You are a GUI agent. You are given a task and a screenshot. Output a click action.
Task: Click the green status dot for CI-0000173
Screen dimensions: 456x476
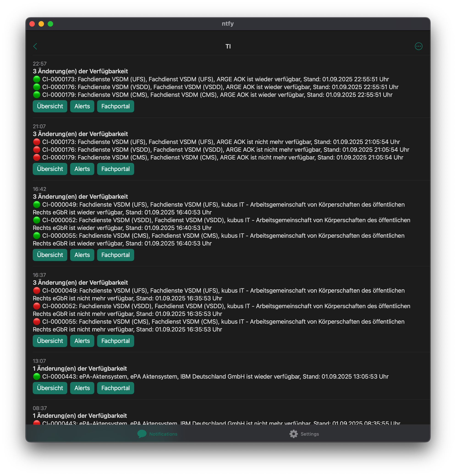[x=36, y=79]
